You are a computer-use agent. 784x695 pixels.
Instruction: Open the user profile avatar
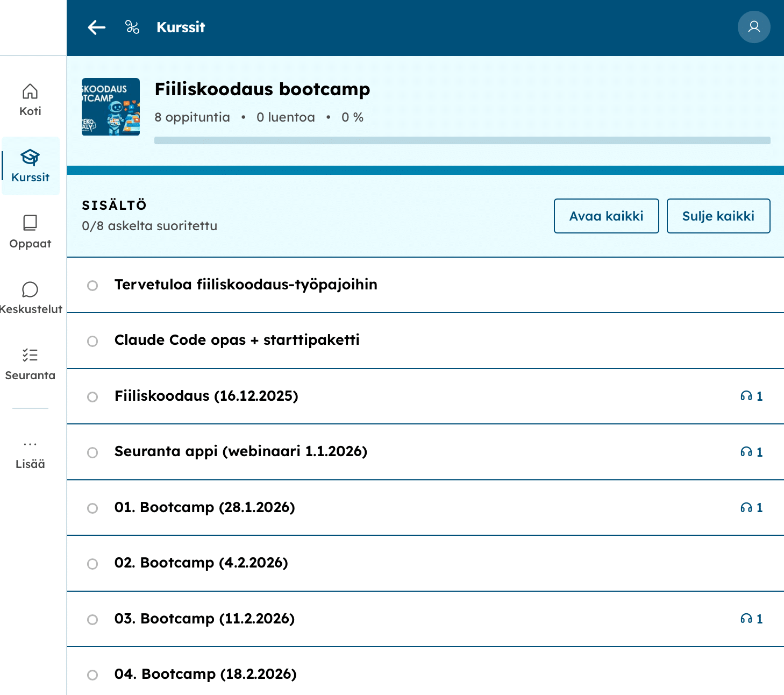coord(754,27)
